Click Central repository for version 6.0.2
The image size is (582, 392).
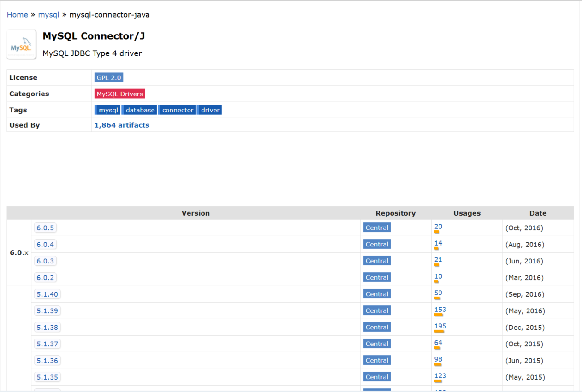coord(377,278)
